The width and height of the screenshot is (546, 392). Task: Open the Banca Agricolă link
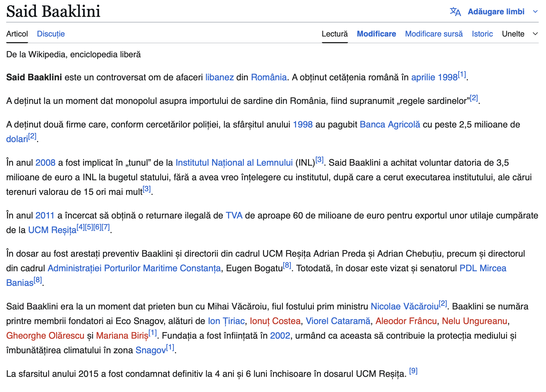[390, 124]
